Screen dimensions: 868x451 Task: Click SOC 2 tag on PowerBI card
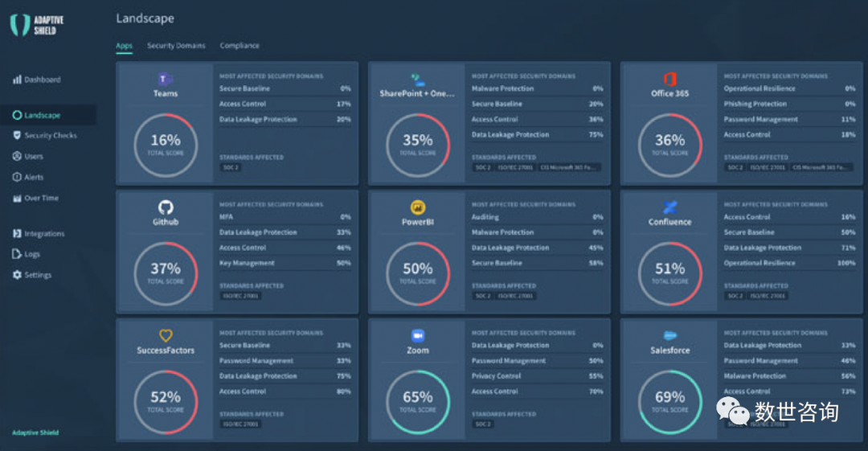click(x=482, y=296)
